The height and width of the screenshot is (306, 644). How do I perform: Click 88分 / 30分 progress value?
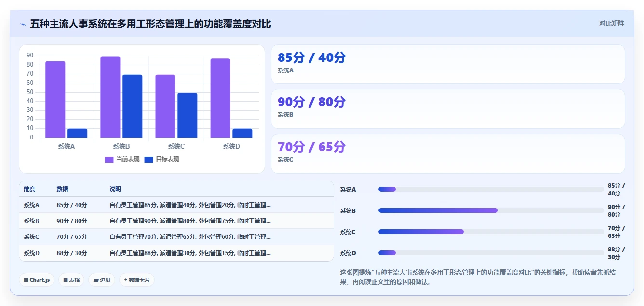pos(616,253)
